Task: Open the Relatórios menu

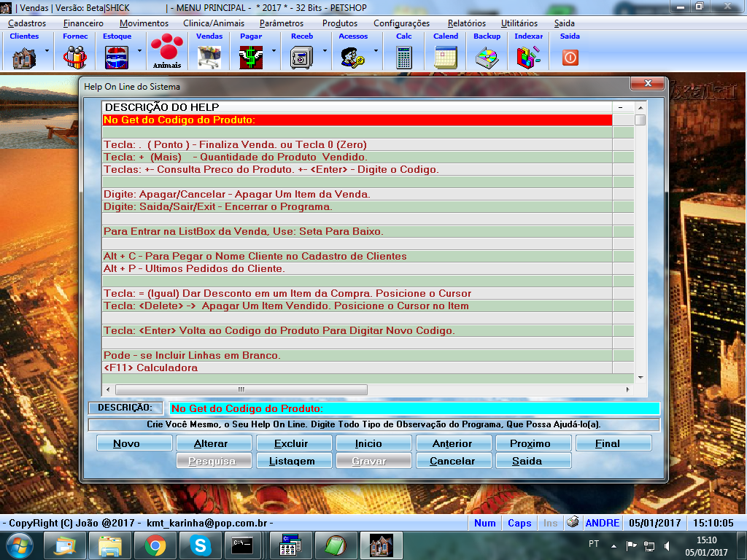Action: 467,23
